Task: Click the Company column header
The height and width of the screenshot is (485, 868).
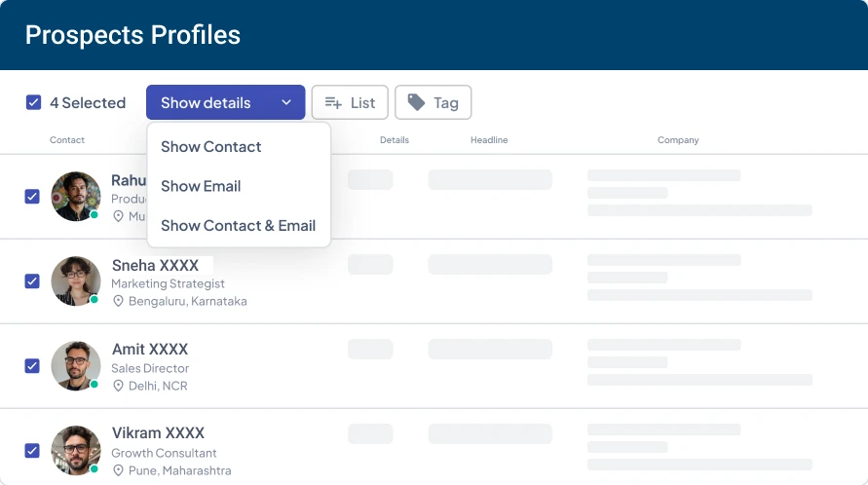Action: click(678, 140)
